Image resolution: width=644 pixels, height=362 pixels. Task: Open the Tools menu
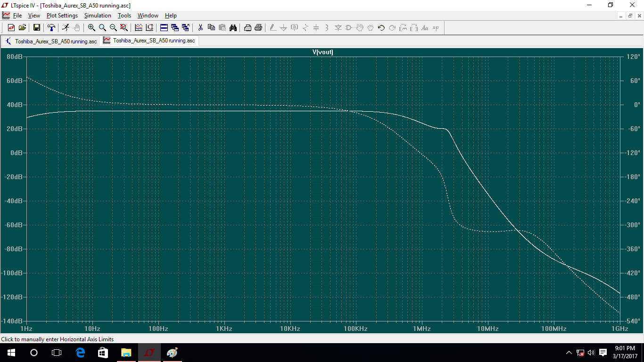(124, 16)
